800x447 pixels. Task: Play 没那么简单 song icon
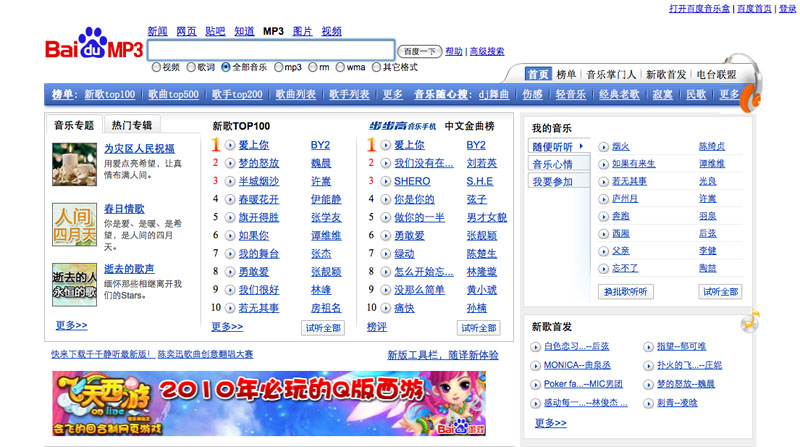(x=386, y=290)
